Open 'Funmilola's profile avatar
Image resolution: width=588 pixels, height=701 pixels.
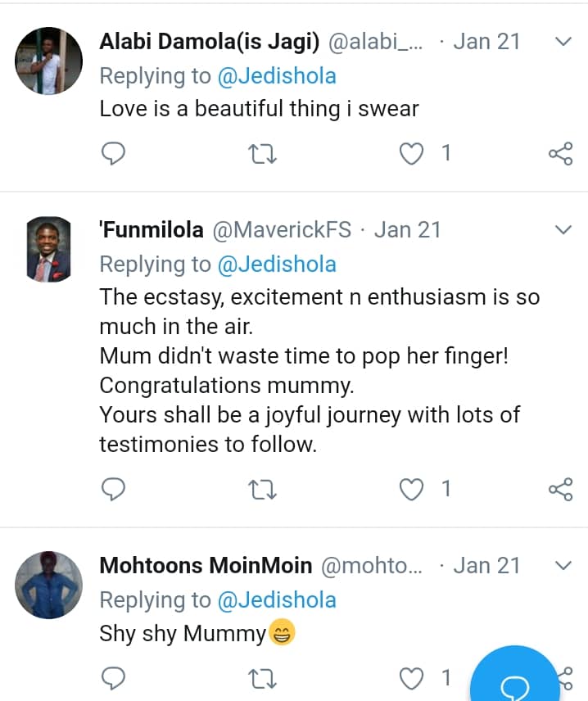click(49, 250)
